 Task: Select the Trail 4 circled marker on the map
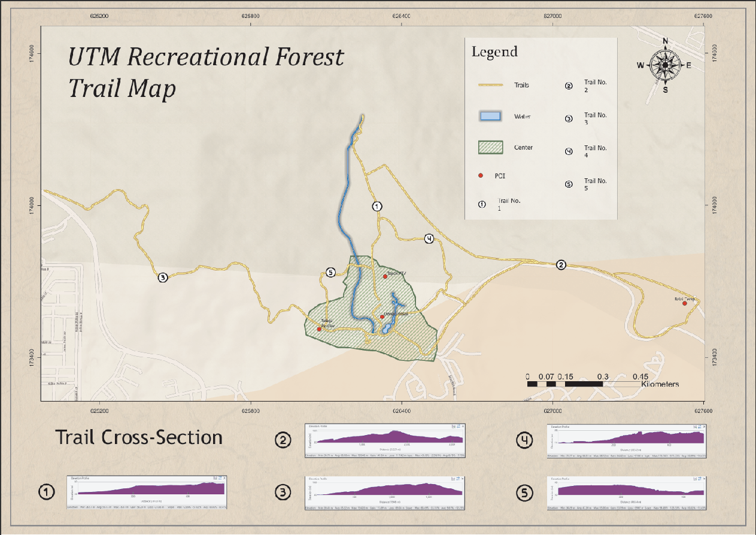pos(429,239)
